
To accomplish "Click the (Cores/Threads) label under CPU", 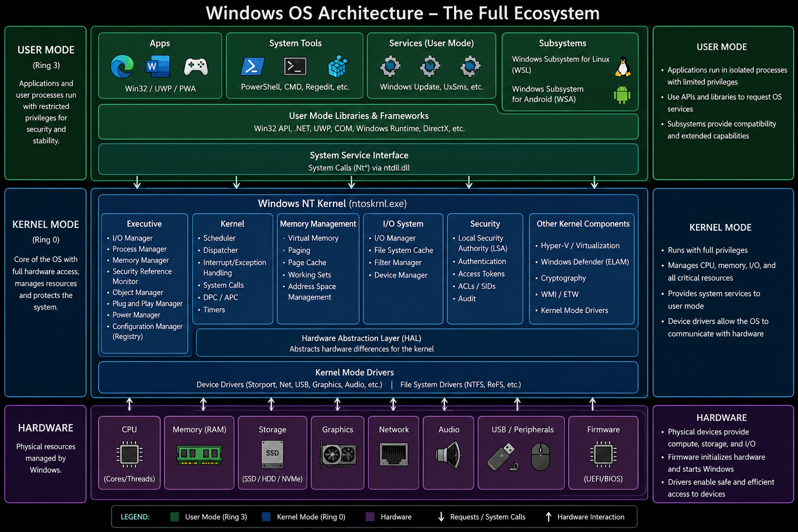I will pos(129,479).
